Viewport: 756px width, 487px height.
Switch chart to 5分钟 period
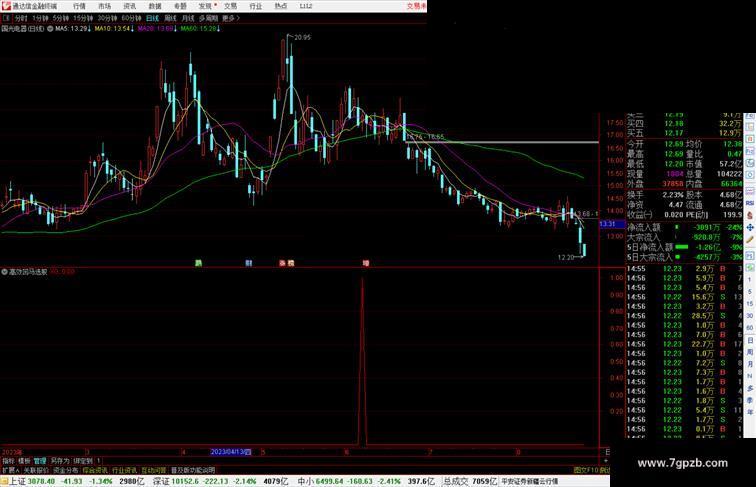coord(61,18)
